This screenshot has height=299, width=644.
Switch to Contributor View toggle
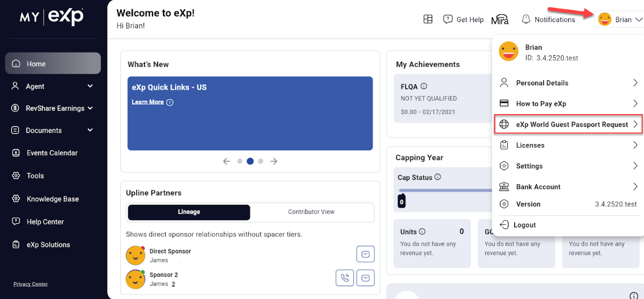311,212
